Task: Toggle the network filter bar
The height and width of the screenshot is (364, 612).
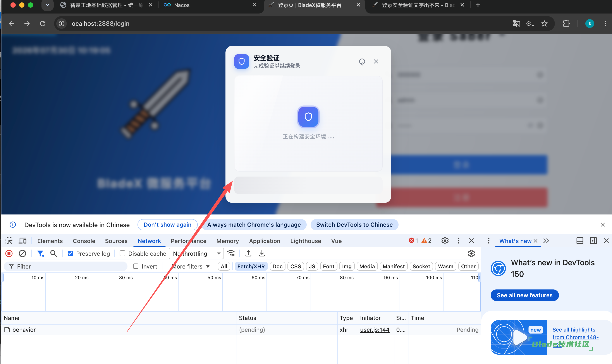Action: coord(40,253)
